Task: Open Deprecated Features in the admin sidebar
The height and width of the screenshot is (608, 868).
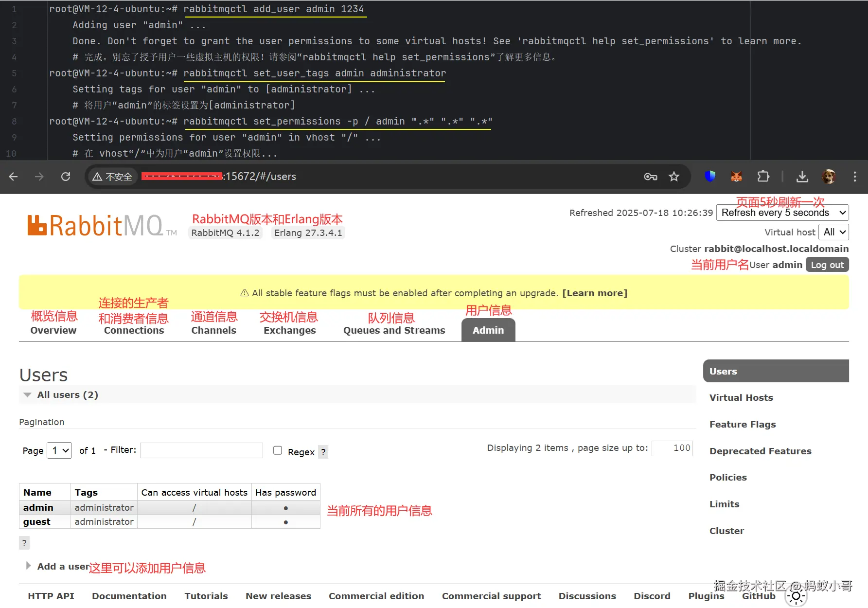Action: (760, 451)
